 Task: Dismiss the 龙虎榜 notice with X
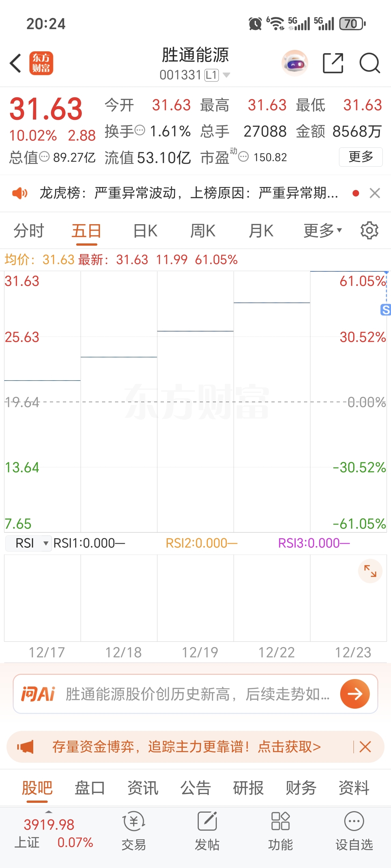tap(375, 194)
